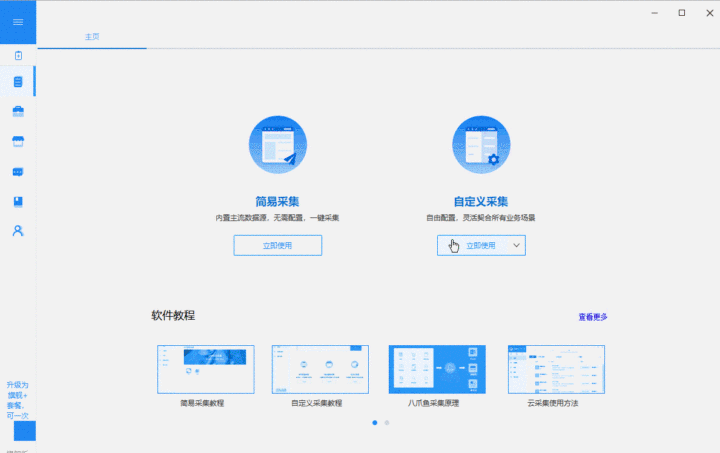Close the application window
Screen dimensions: 720x453
709,13
